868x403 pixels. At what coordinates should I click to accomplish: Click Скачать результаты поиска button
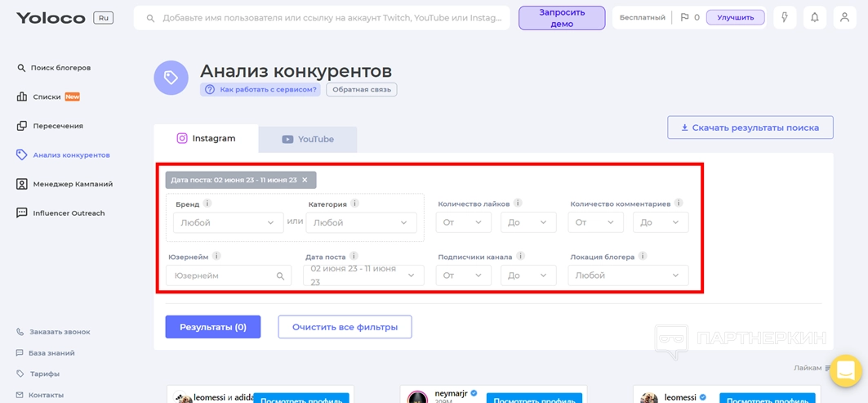pyautogui.click(x=750, y=128)
